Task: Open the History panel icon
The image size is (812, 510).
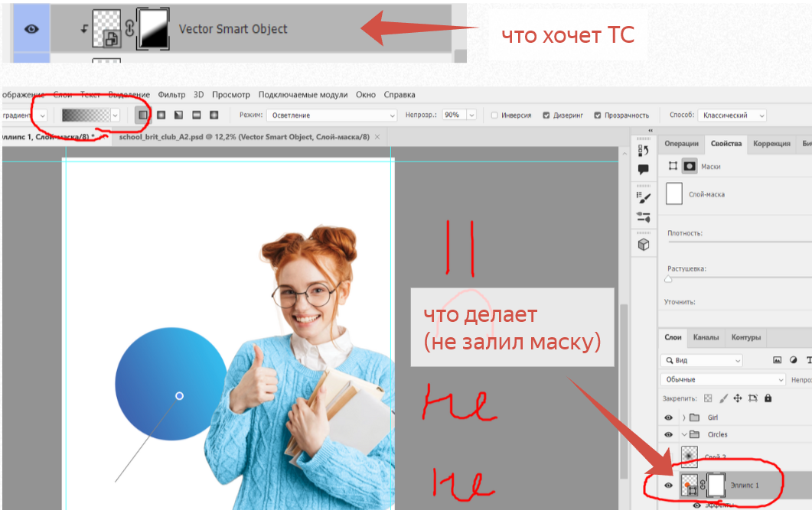Action: (x=643, y=151)
